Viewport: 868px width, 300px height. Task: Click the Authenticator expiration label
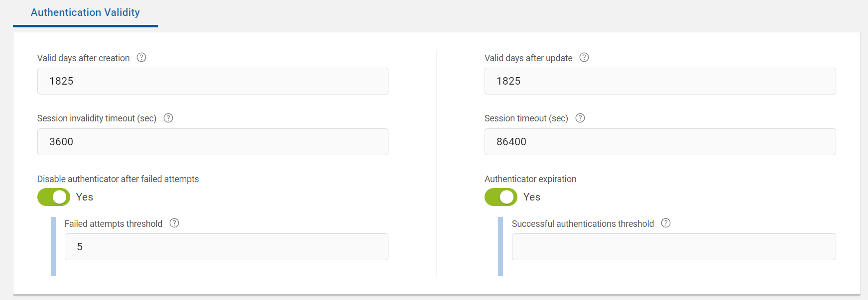click(x=530, y=179)
